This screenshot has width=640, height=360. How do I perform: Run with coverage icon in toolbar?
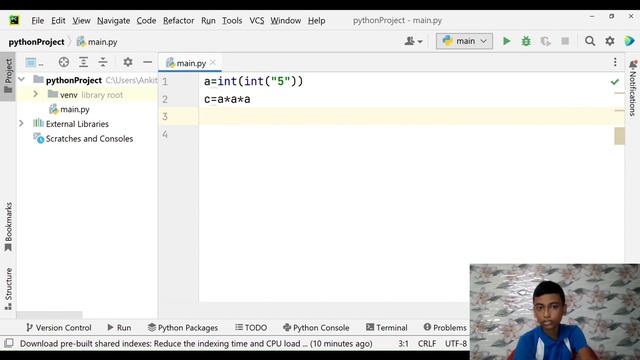pyautogui.click(x=545, y=41)
